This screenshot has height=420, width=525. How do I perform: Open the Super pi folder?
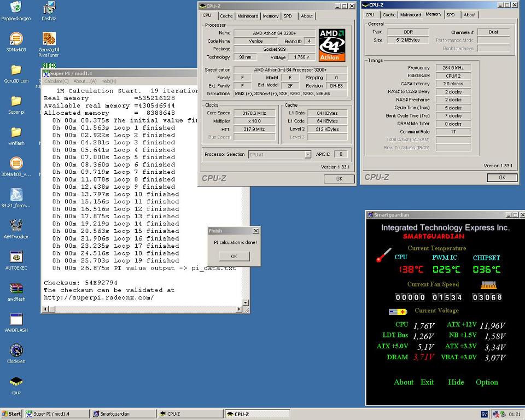pyautogui.click(x=16, y=101)
